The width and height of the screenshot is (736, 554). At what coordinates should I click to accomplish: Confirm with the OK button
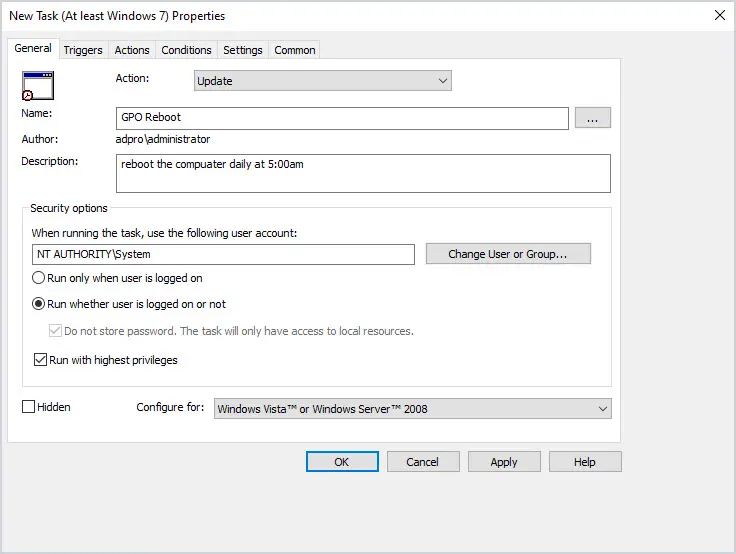point(342,462)
